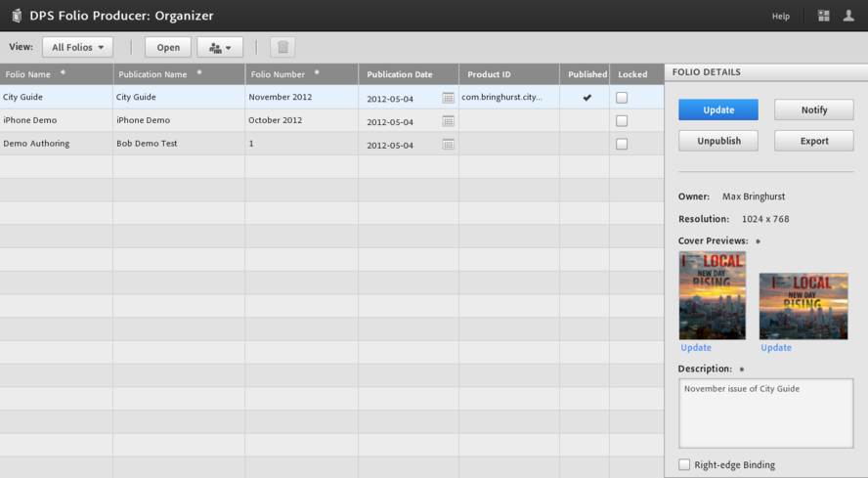Click the Open button
Image resolution: width=868 pixels, height=478 pixels.
click(168, 47)
